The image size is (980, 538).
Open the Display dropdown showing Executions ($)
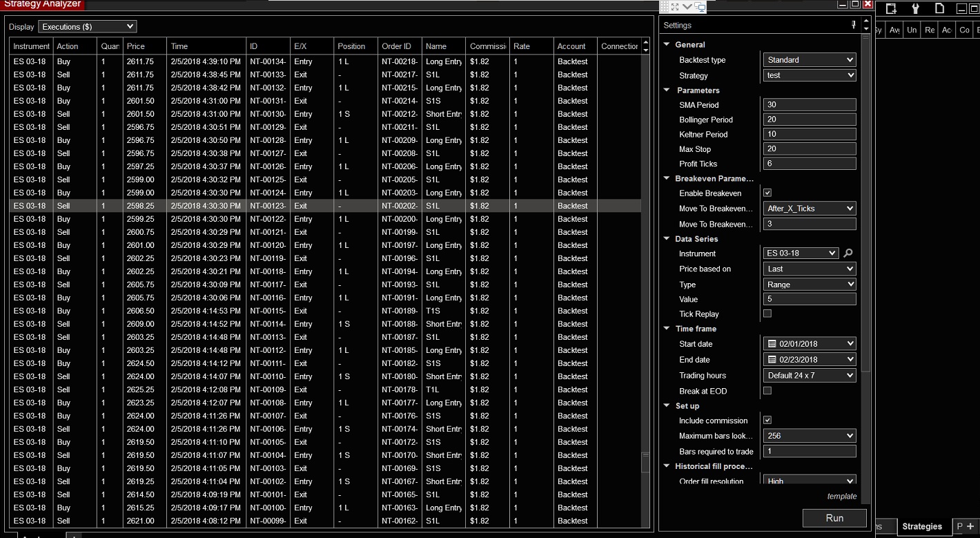tap(88, 27)
